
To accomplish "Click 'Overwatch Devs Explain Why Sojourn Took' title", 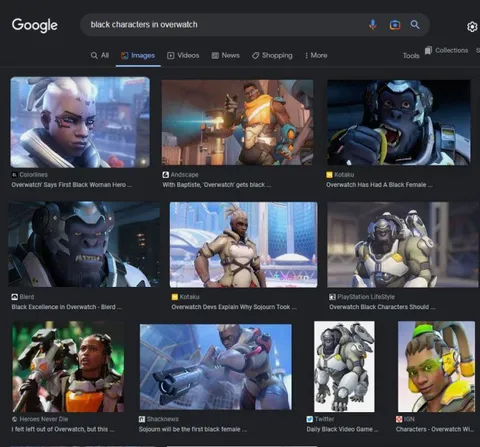I will tap(234, 307).
